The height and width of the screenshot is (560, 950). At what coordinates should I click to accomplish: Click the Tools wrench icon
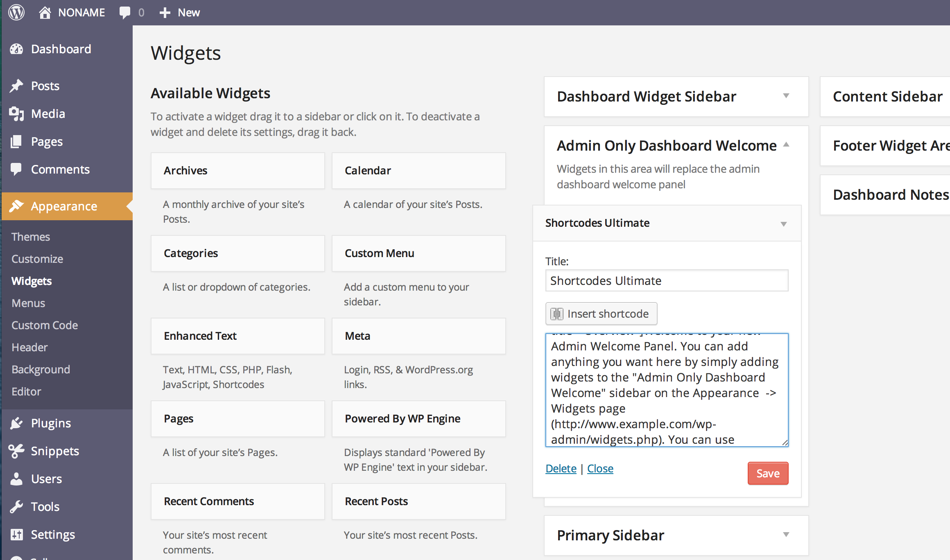coord(16,507)
